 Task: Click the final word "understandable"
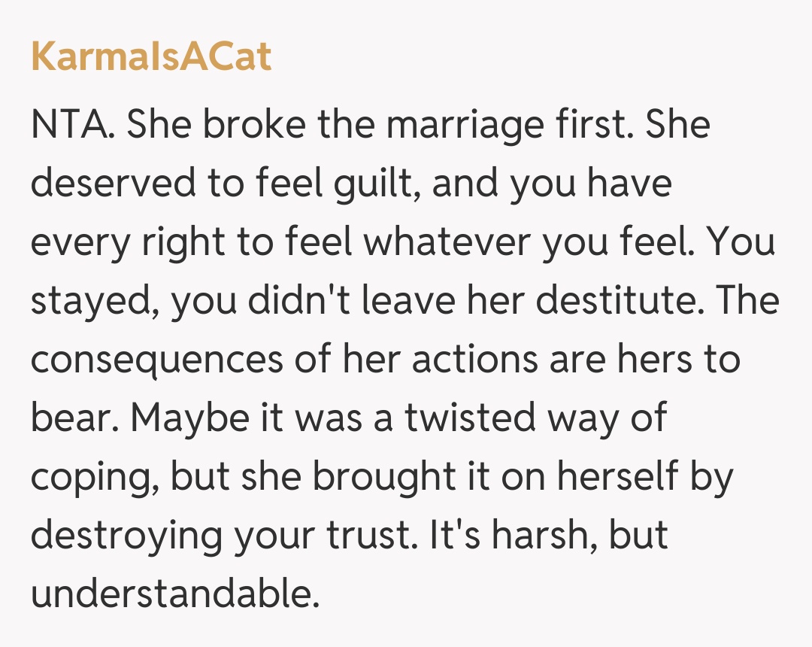[172, 594]
